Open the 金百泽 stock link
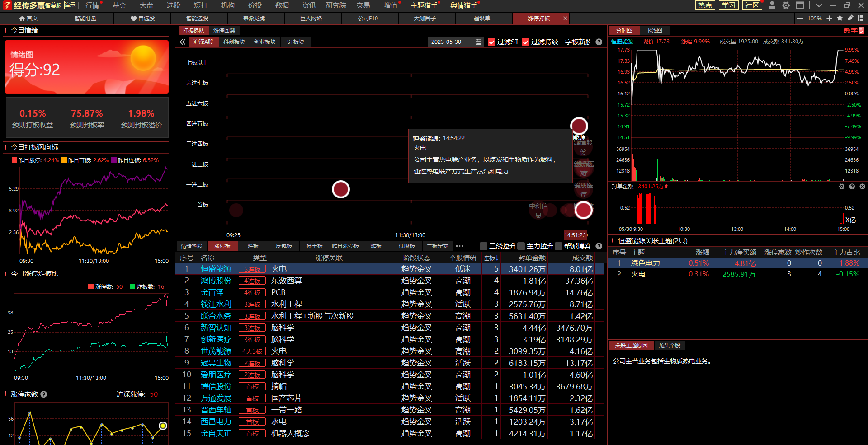 coord(212,293)
